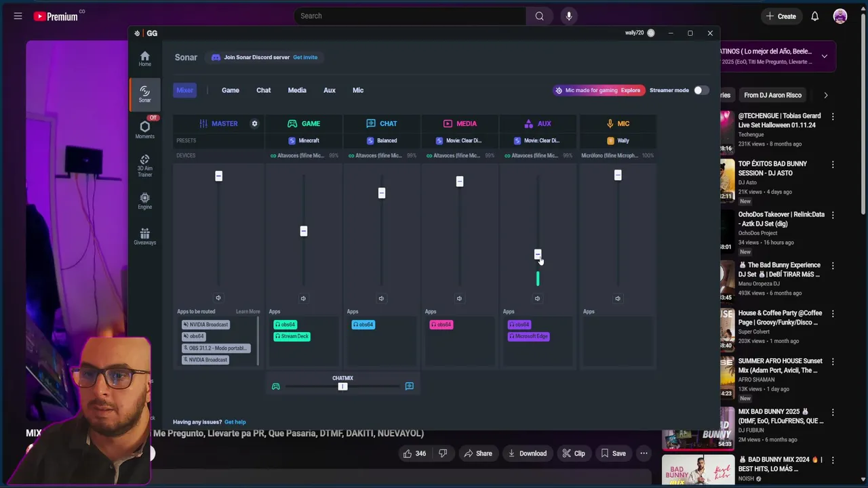
Task: Click Clip under the YouTube video
Action: click(x=573, y=453)
